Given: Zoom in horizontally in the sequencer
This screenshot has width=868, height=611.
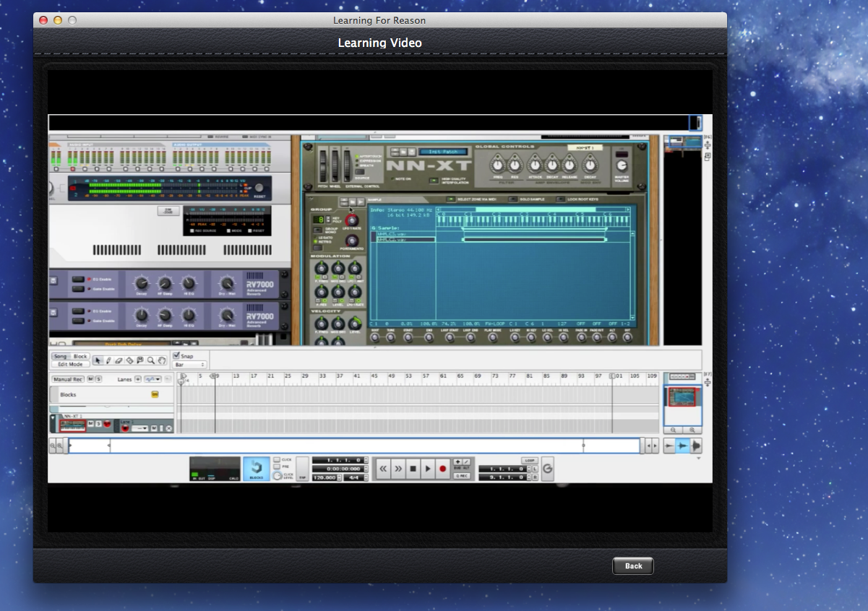Looking at the screenshot, I should [x=60, y=446].
